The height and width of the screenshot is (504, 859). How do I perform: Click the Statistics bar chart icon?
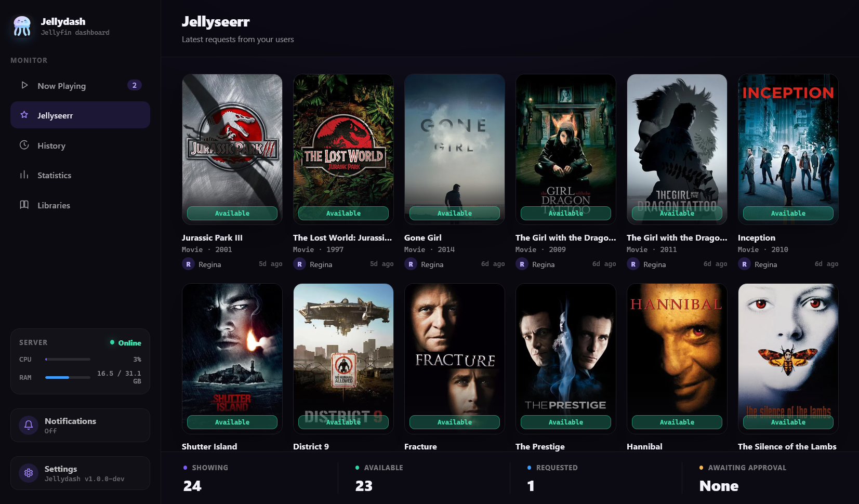(24, 175)
